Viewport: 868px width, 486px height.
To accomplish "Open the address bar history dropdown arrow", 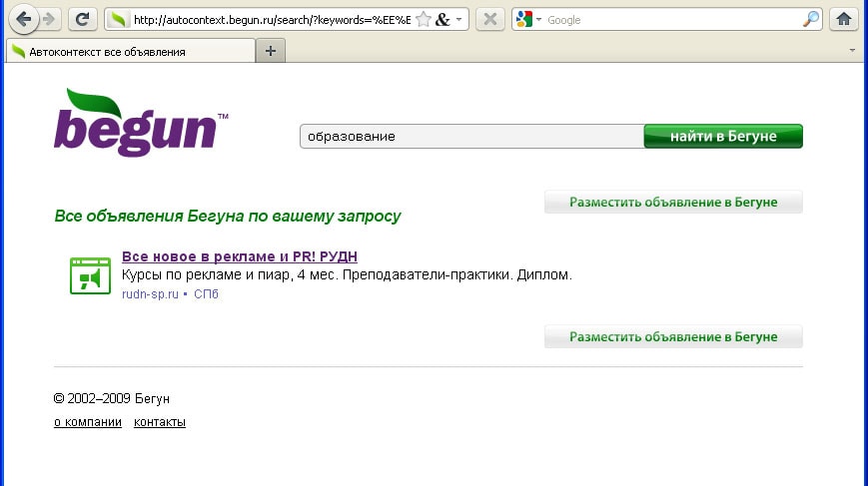I will coord(458,19).
